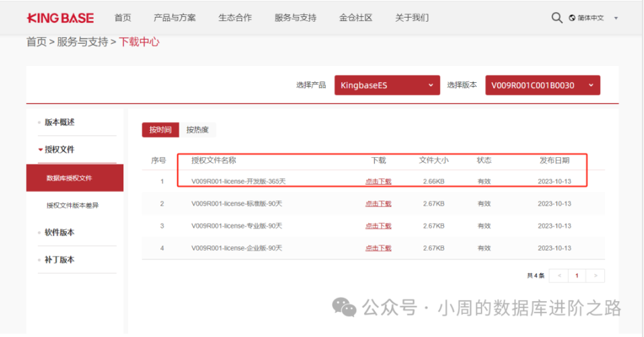
Task: Download the 开发版-365天 license file
Action: [378, 181]
